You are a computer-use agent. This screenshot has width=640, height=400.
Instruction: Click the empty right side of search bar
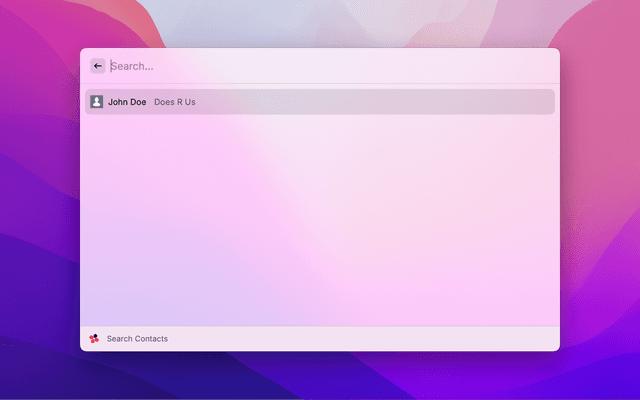[480, 66]
